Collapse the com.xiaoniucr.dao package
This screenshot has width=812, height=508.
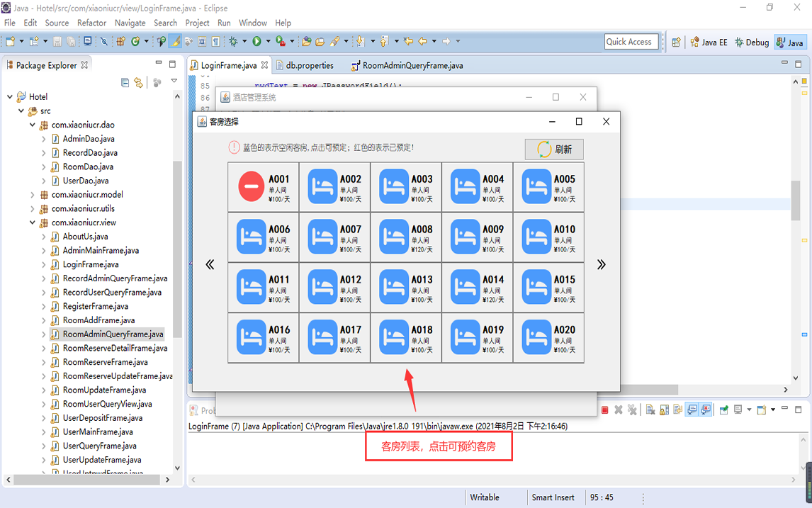point(32,125)
